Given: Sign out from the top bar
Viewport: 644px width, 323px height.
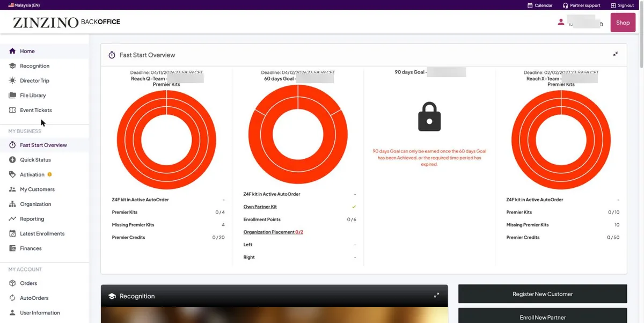Looking at the screenshot, I should [623, 5].
